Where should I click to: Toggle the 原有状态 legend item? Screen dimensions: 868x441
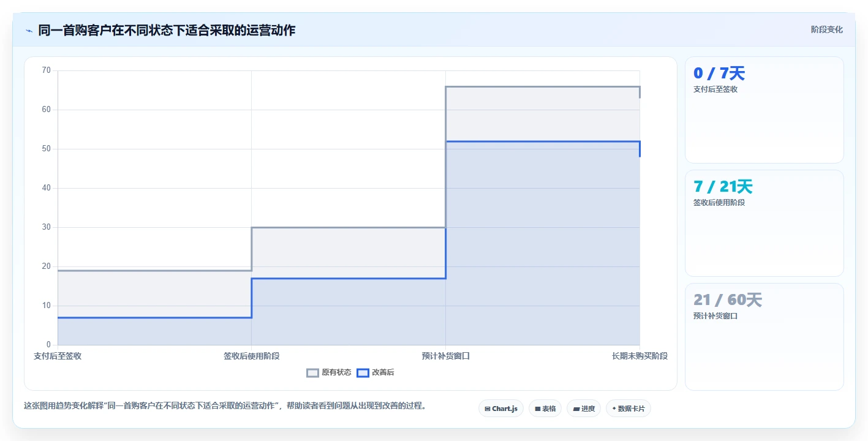point(329,372)
